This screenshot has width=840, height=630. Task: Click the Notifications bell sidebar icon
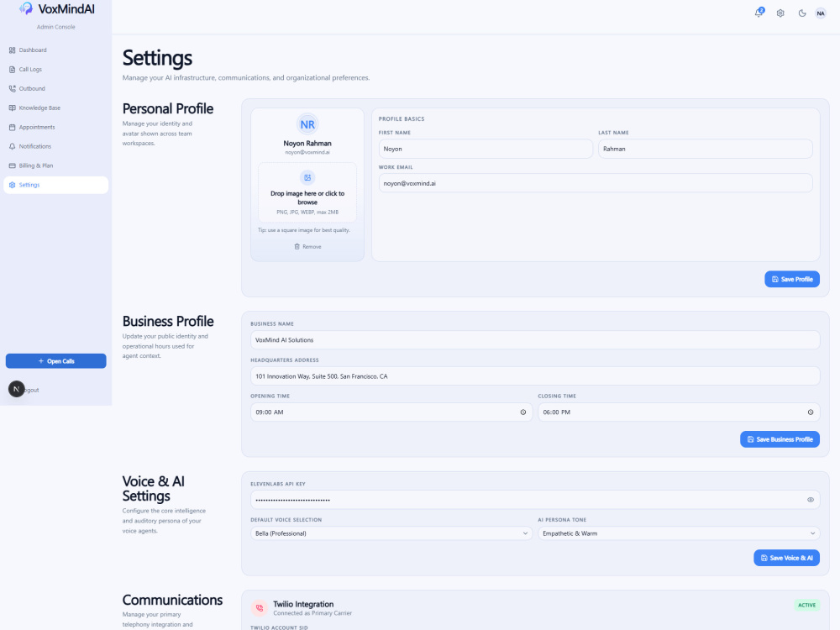tap(13, 146)
